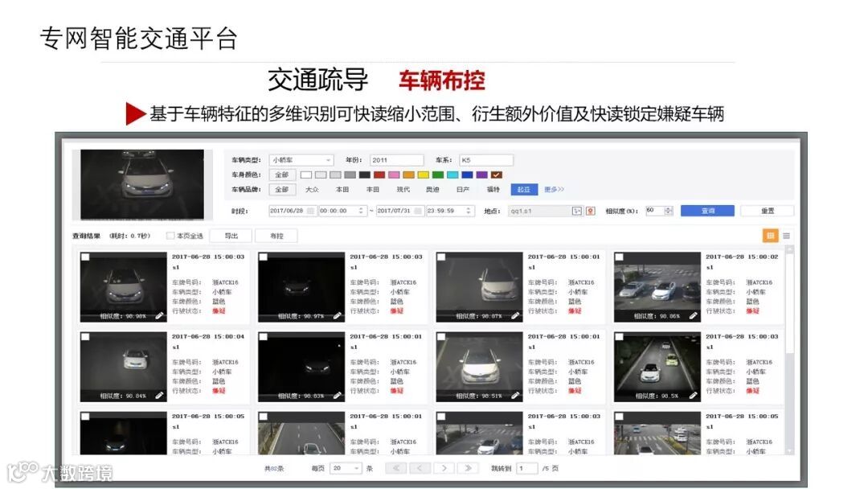Viewport: 868px width, 489px height.
Task: Pick the white body color swatch
Action: coord(306,175)
